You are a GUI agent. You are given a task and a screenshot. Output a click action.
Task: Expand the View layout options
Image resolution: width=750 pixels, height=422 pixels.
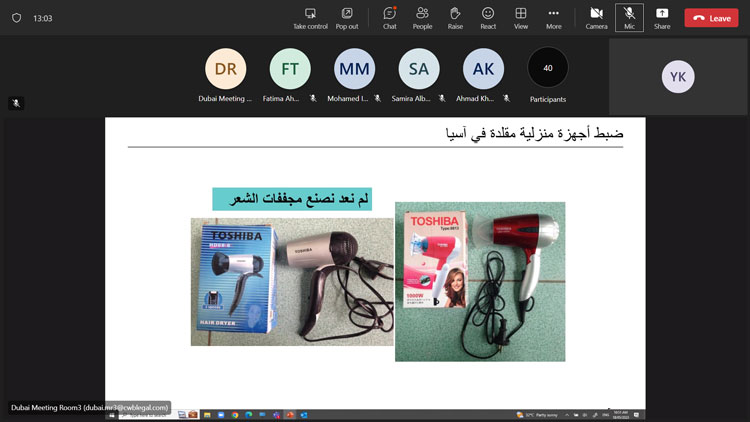tap(521, 17)
